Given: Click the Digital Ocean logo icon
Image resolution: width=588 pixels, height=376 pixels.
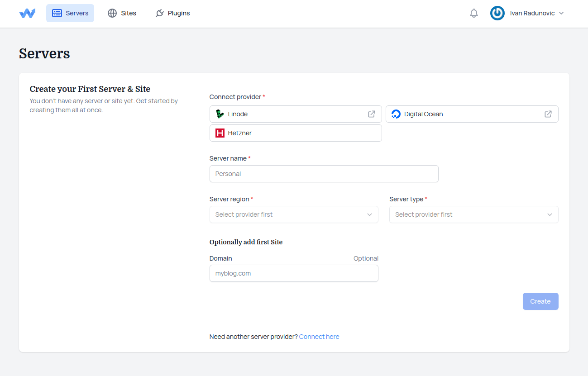Looking at the screenshot, I should 396,114.
